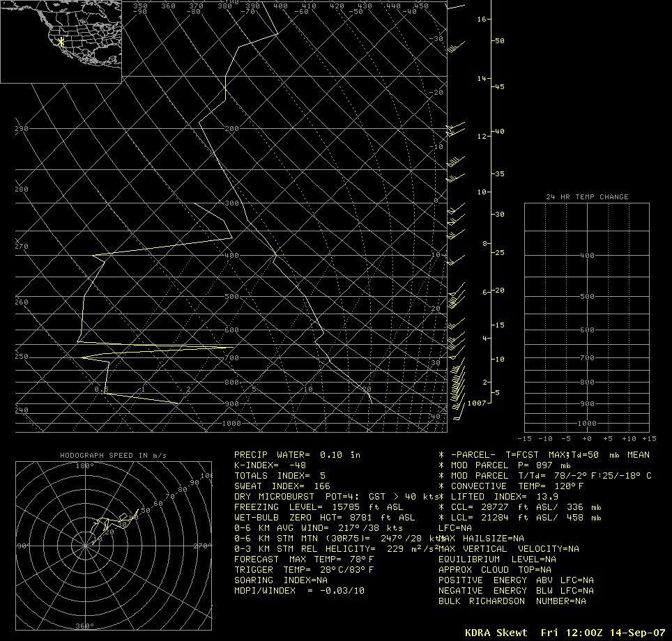The width and height of the screenshot is (672, 641).
Task: Click WET-BULB ZERO HGT= 8781 ft
Action: pyautogui.click(x=324, y=518)
